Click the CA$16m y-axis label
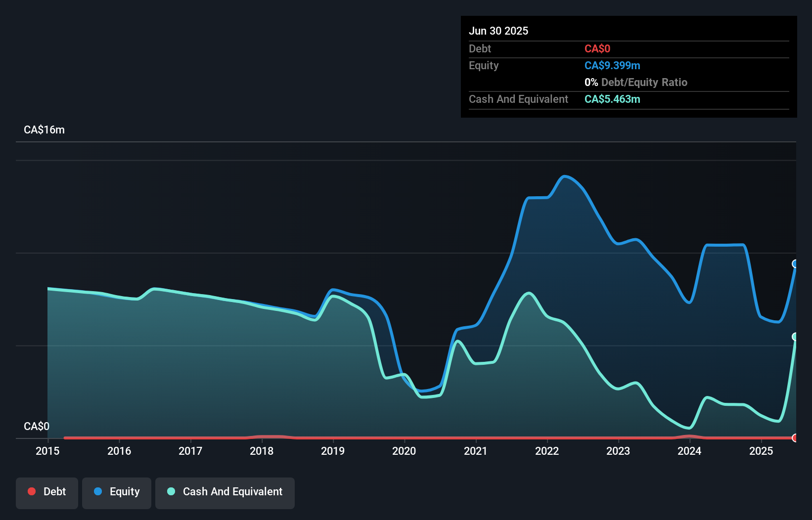The width and height of the screenshot is (812, 520). tap(44, 130)
